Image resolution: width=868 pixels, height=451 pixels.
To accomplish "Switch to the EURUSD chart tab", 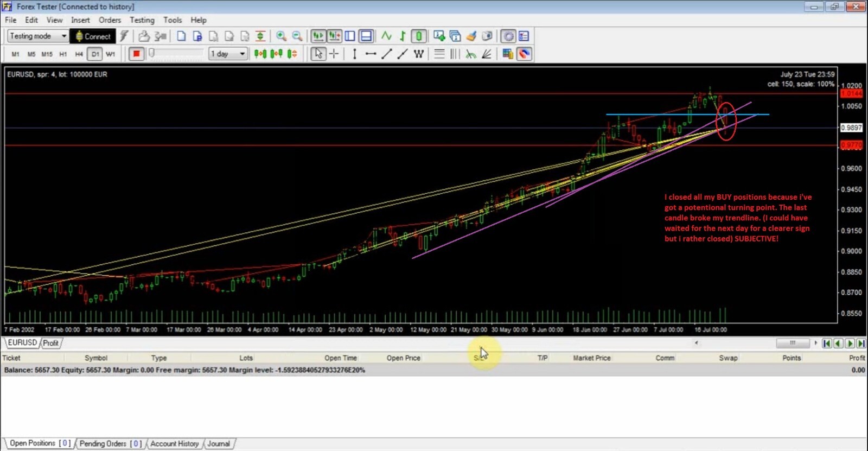I will pos(22,343).
